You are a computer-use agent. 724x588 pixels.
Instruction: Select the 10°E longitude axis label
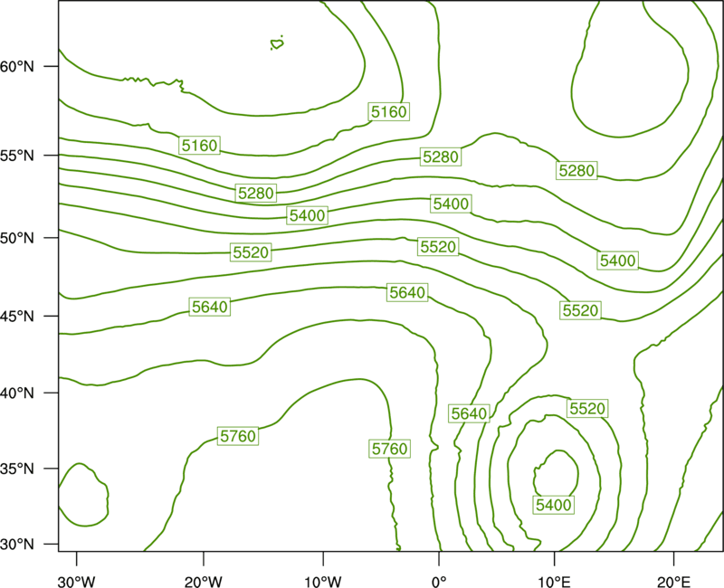554,582
